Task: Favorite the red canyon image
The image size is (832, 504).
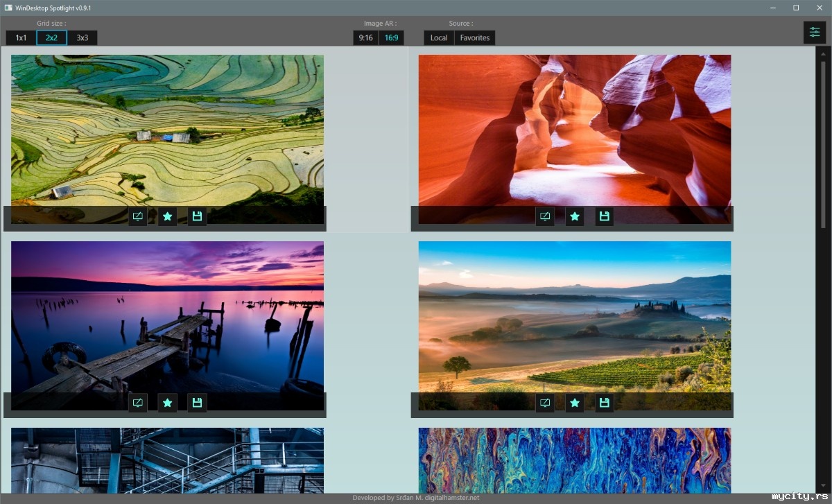Action: point(575,217)
